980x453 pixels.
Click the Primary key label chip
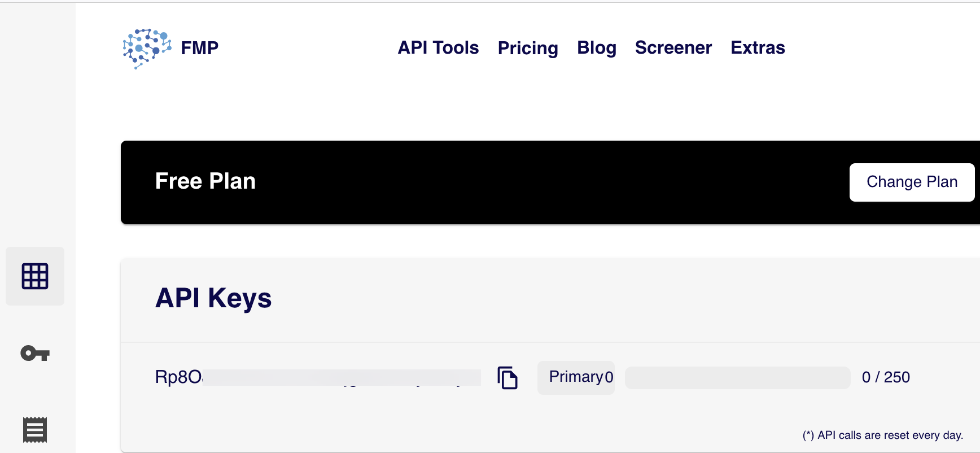pos(576,377)
